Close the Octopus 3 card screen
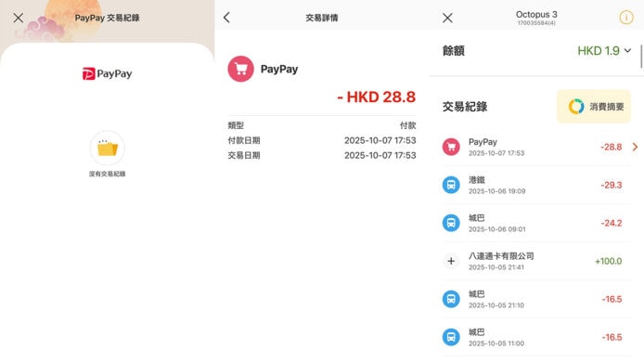Image resolution: width=644 pixels, height=362 pixels. 447,18
